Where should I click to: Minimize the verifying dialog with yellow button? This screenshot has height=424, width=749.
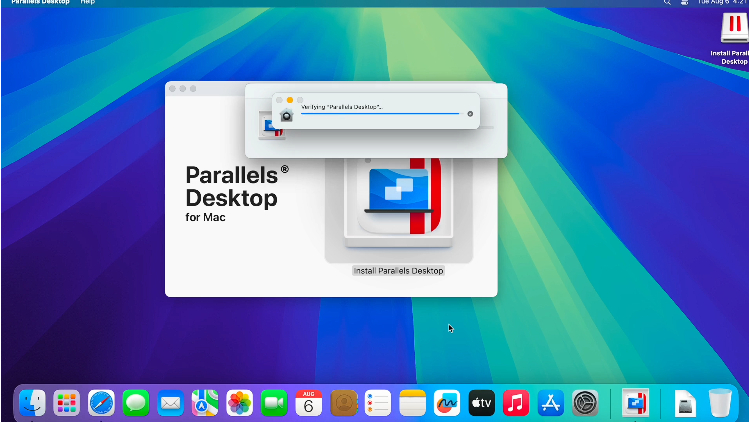290,100
